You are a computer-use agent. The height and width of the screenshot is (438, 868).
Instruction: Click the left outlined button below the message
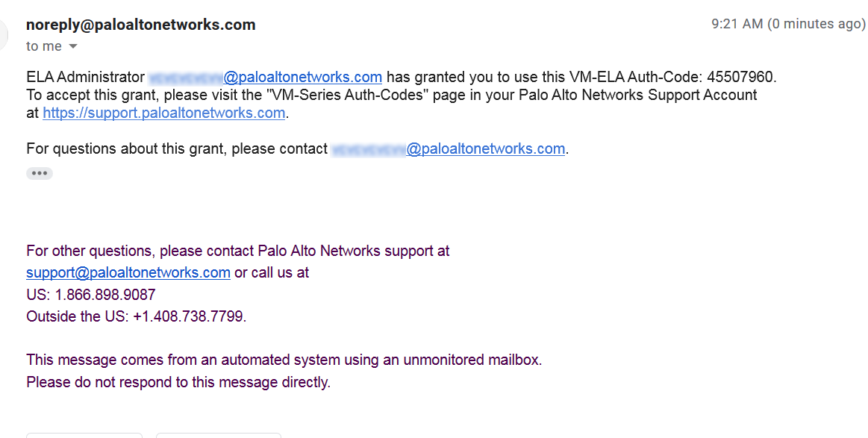click(84, 434)
